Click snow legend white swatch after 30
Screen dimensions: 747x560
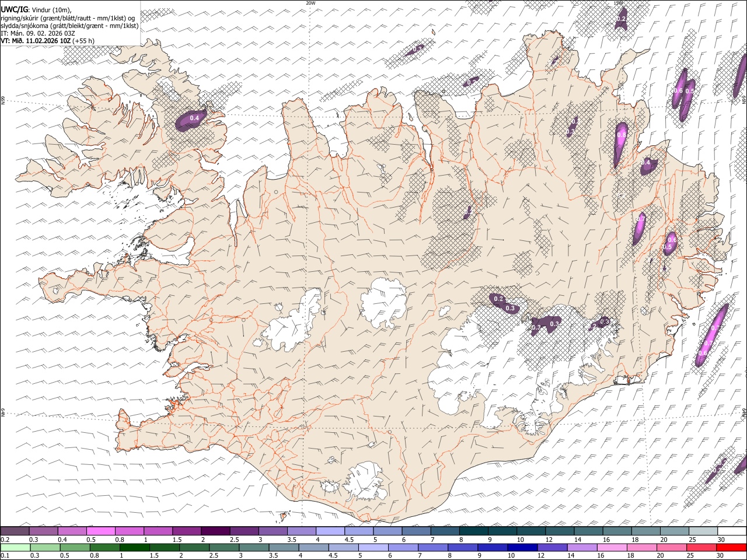point(732,531)
